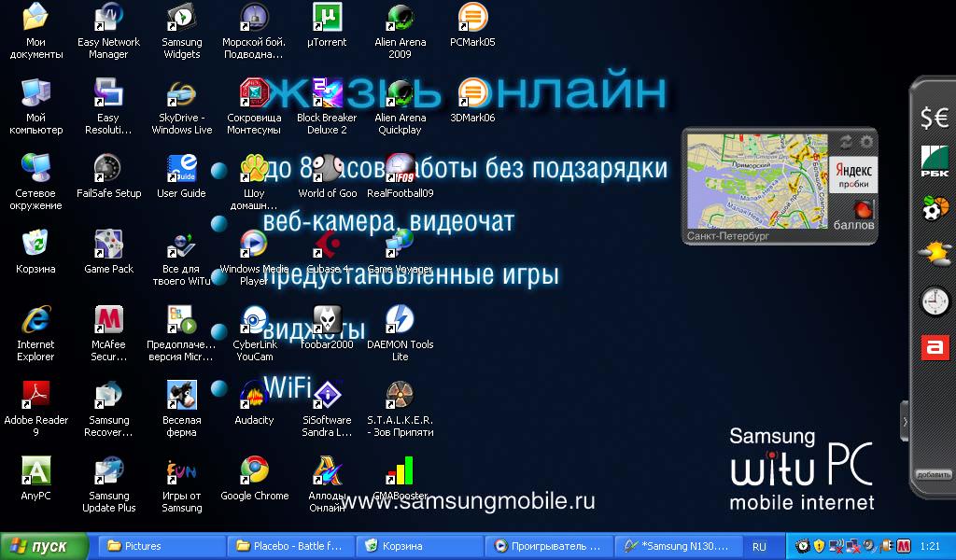Open Корзина recycle bin icon
Screen dimensions: 956x560
point(35,244)
